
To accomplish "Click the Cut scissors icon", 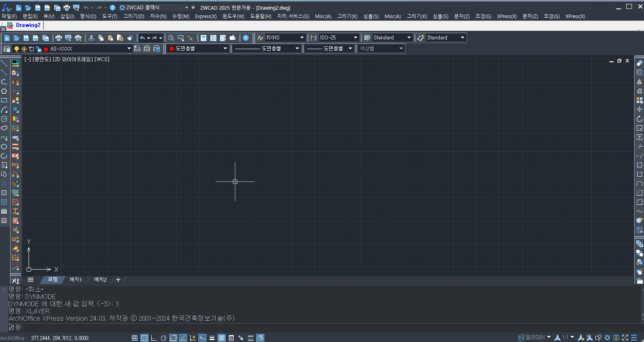I will 91,38.
